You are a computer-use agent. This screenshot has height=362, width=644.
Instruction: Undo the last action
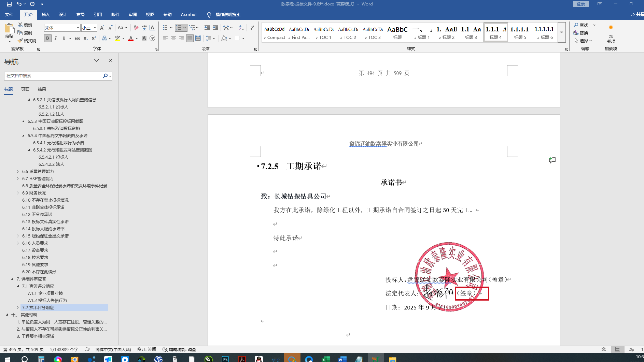tap(19, 4)
